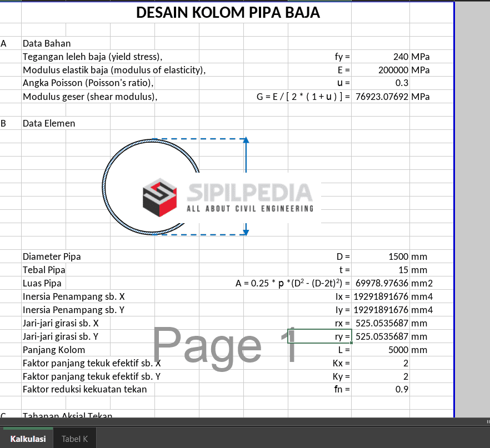Switch to the Tabel K sheet tab

[x=74, y=439]
